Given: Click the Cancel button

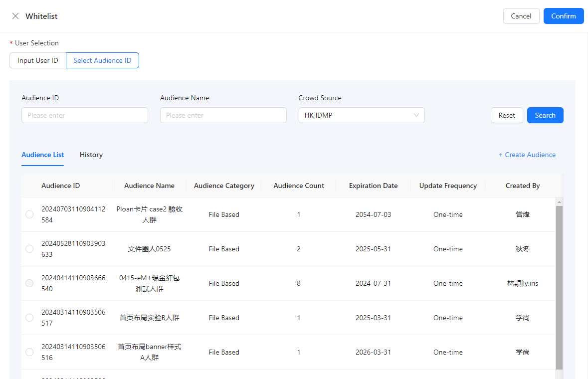Looking at the screenshot, I should (521, 16).
